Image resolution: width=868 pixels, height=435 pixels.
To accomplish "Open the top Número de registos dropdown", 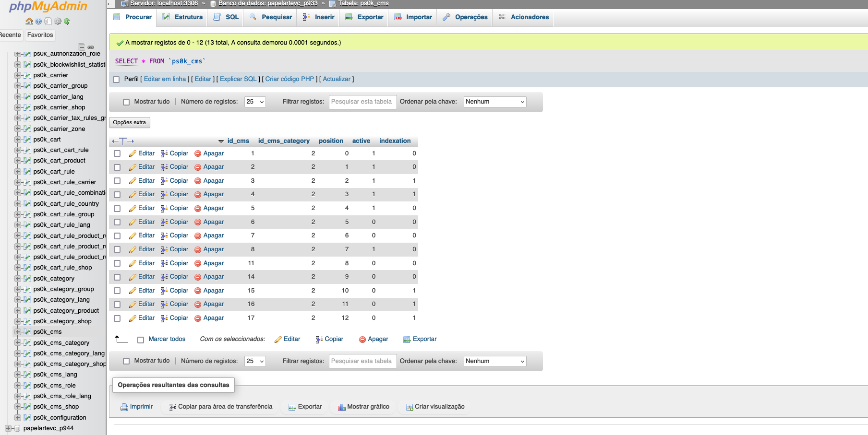I will coord(255,102).
